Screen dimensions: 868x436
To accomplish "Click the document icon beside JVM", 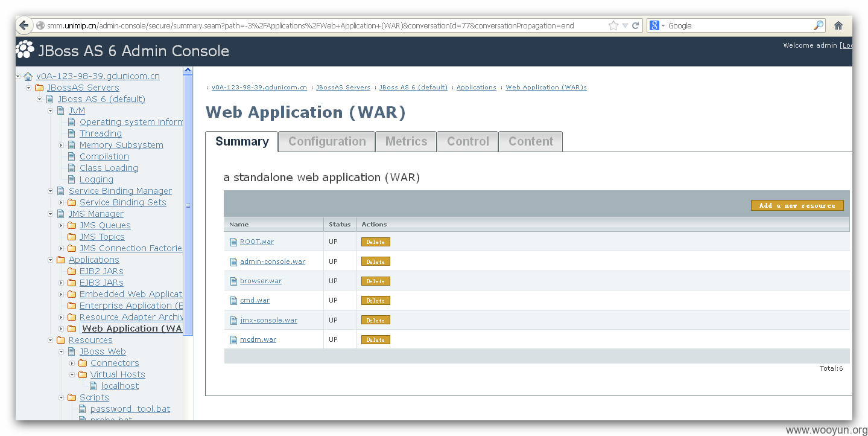I will (x=61, y=111).
